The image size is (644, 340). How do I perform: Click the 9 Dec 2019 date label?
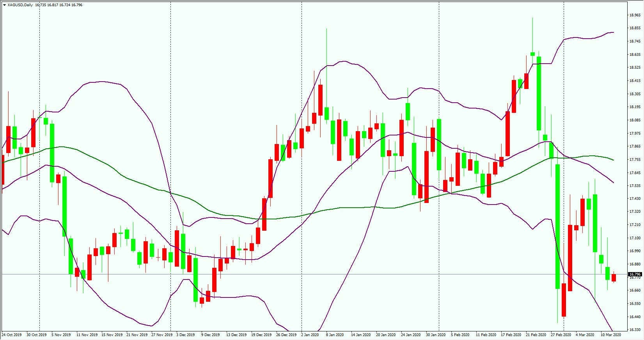point(211,335)
